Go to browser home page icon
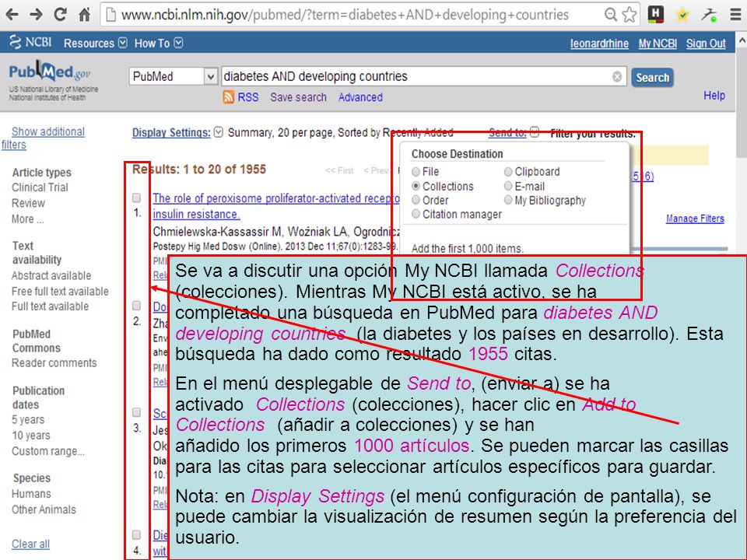This screenshot has height=560, width=747. pyautogui.click(x=85, y=14)
